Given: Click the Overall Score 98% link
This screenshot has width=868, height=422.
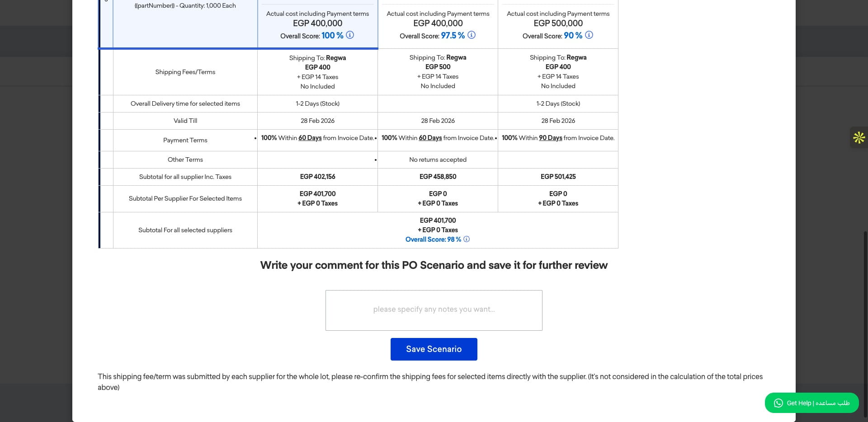Looking at the screenshot, I should (433, 239).
